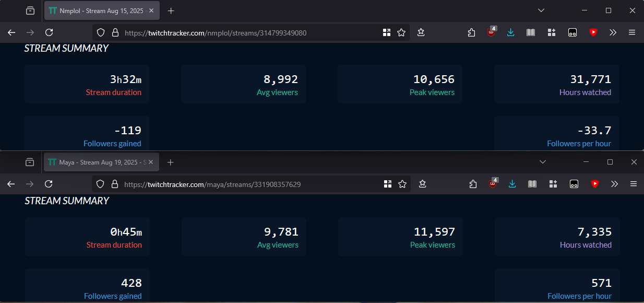The image size is (644, 303).
Task: Bookmark the Nmplol stream page
Action: pos(401,32)
